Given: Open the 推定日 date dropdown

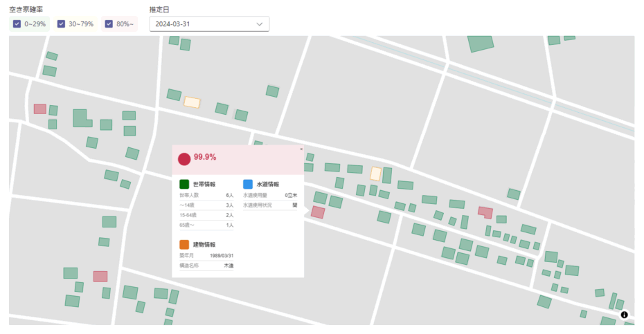Looking at the screenshot, I should [x=209, y=24].
